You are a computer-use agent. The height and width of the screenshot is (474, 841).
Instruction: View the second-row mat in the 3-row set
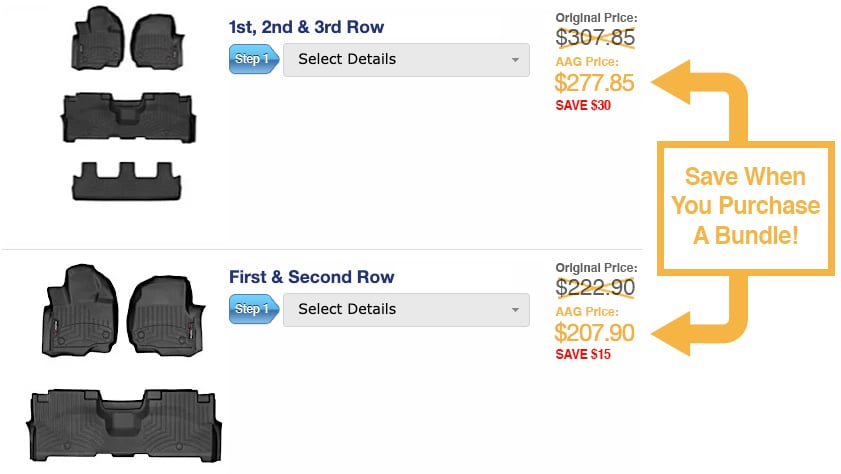tap(129, 117)
